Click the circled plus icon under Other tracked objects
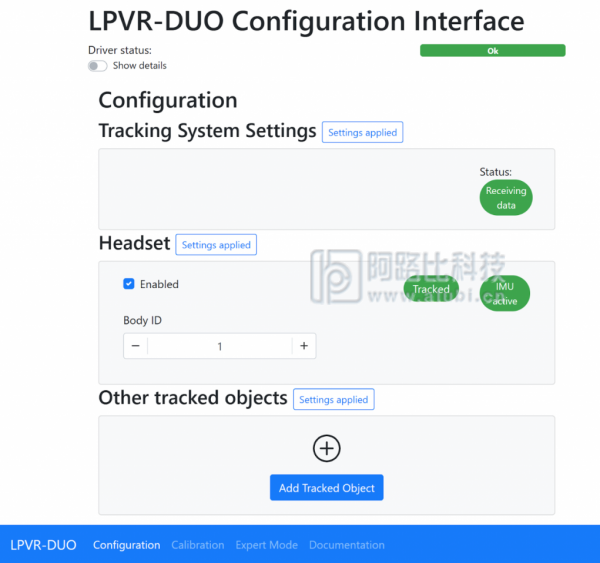The image size is (600, 563). point(326,448)
